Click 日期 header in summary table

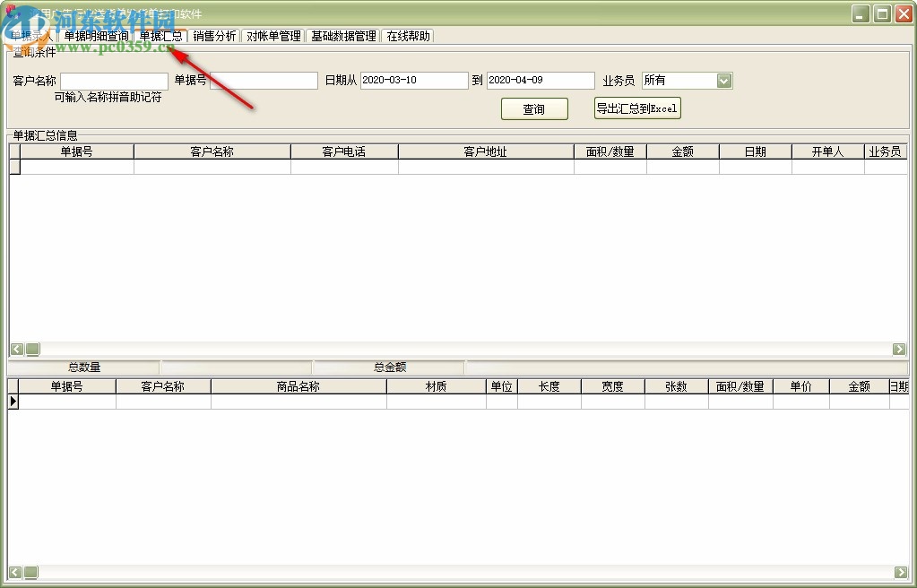(x=755, y=151)
